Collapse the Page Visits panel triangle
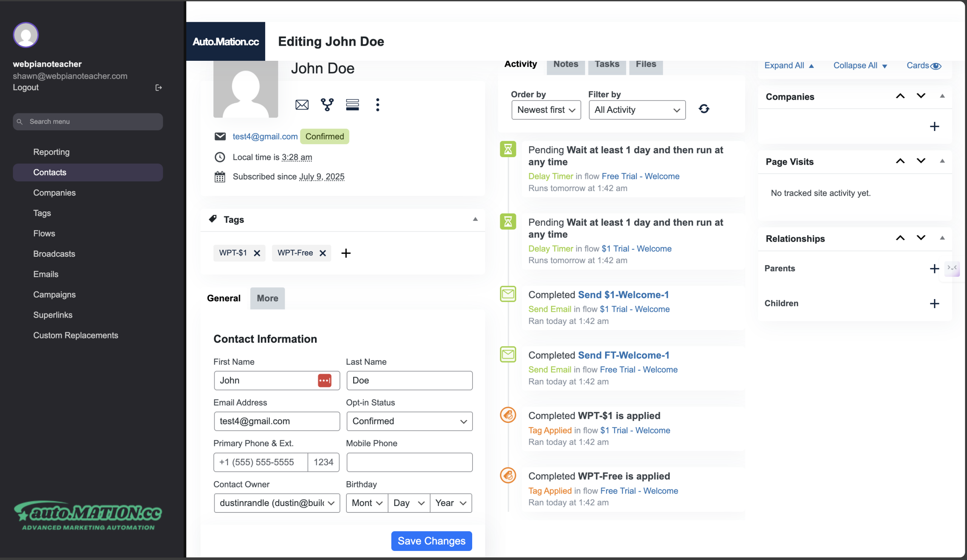 [x=942, y=161]
